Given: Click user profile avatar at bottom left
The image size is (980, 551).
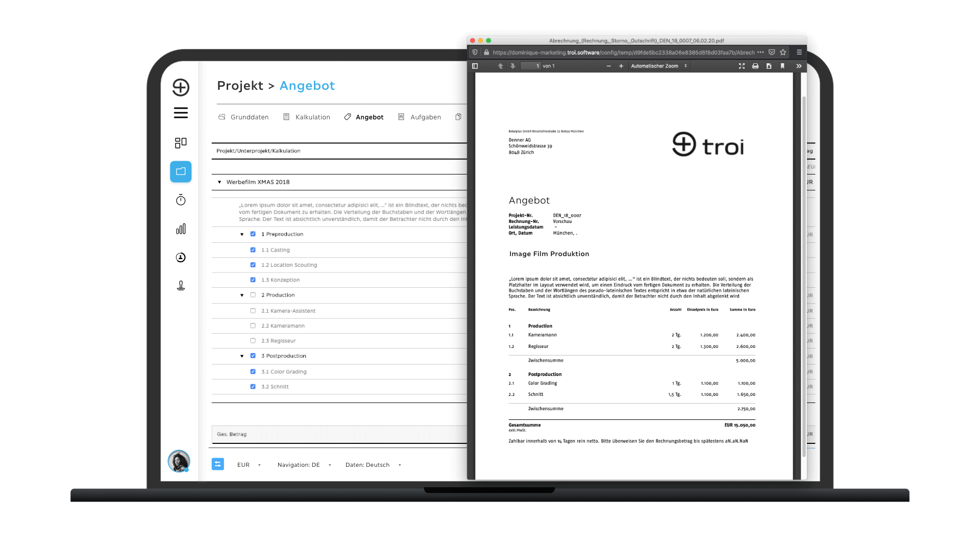Looking at the screenshot, I should 179,462.
